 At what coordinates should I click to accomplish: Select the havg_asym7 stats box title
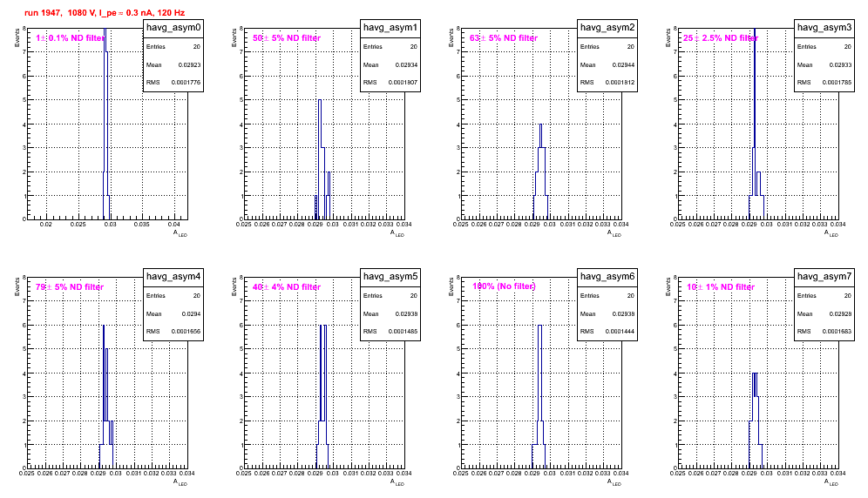[x=824, y=277]
